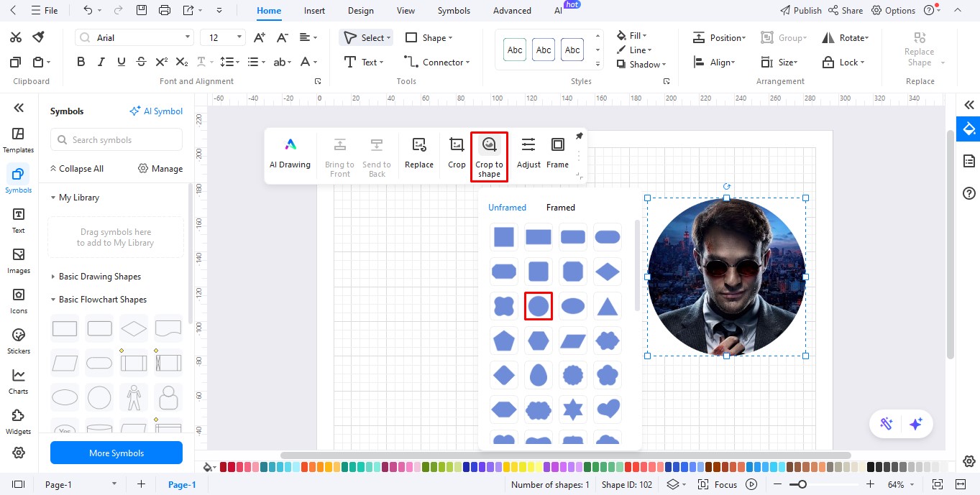Open the Adjust image tool

click(x=528, y=154)
